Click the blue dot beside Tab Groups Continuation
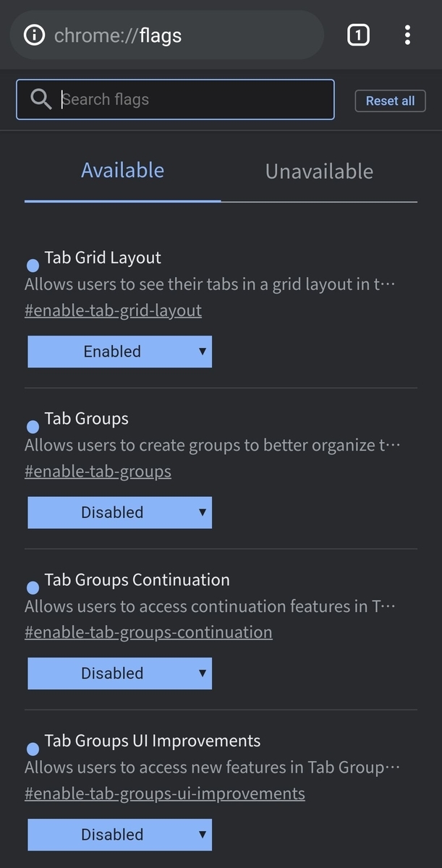442x868 pixels. point(33,588)
